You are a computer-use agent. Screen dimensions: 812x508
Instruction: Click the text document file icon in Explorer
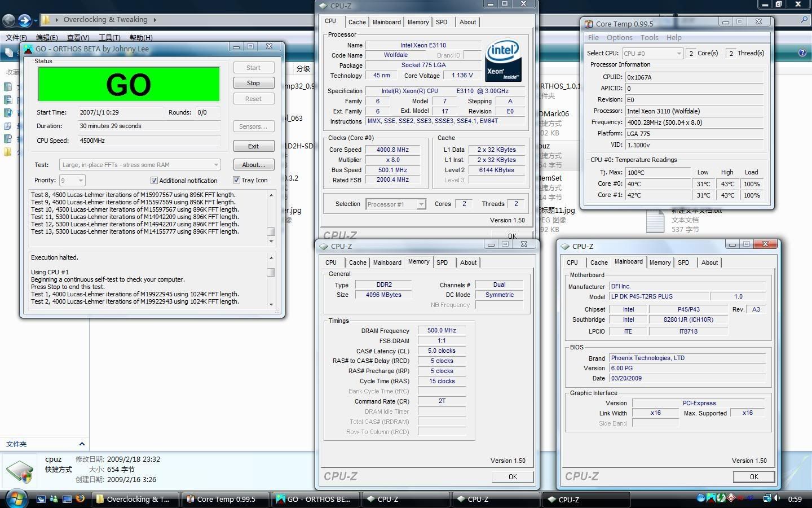point(655,222)
